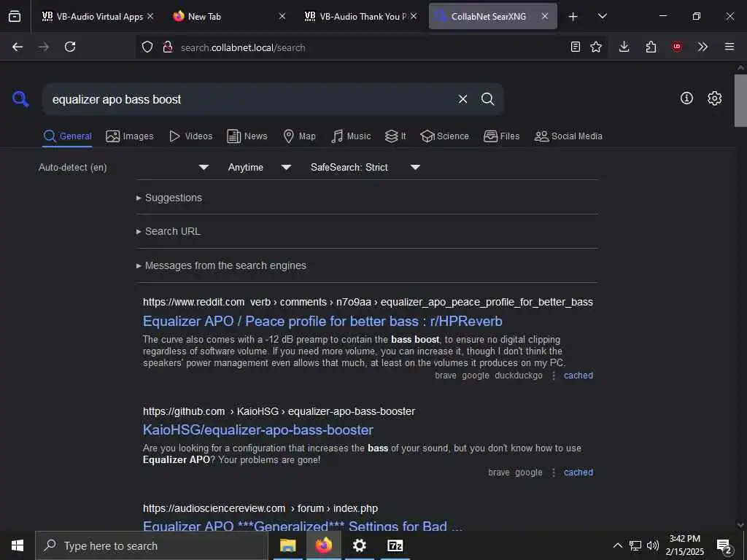The height and width of the screenshot is (560, 747).
Task: Expand the Search URL section
Action: [169, 231]
